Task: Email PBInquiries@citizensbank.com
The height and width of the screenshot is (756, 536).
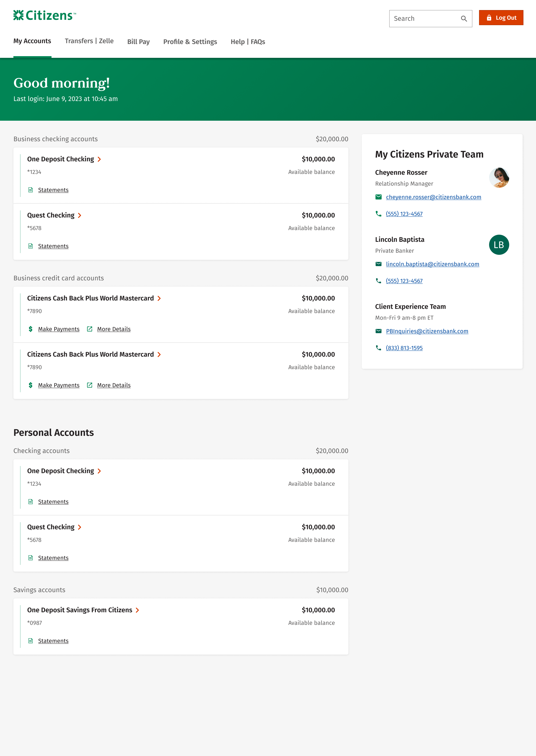Action: 427,331
